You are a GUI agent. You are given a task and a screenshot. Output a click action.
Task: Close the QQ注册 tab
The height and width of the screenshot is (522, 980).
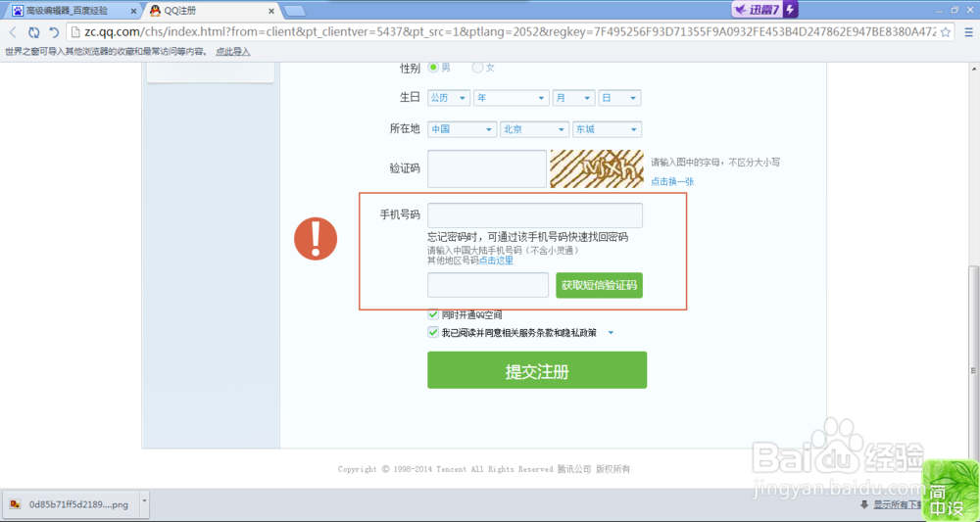pos(271,11)
